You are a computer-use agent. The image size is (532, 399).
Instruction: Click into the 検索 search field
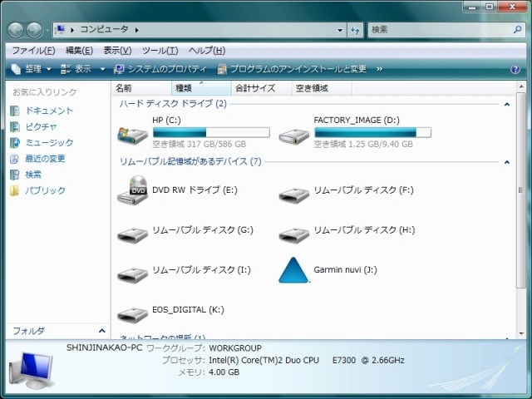point(440,30)
